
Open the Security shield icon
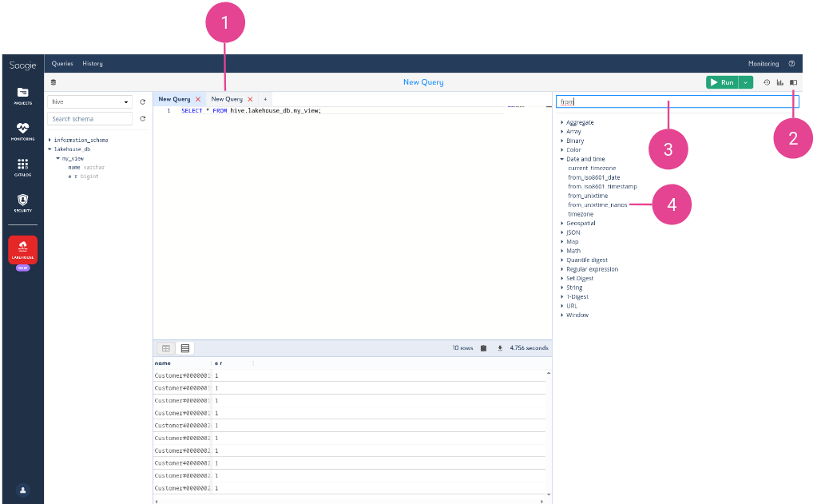(x=22, y=203)
